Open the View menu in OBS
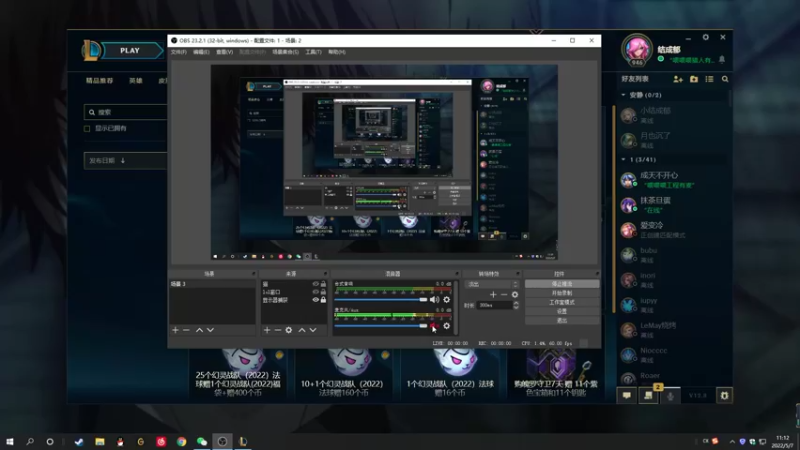Image resolution: width=800 pixels, height=450 pixels. (224, 52)
